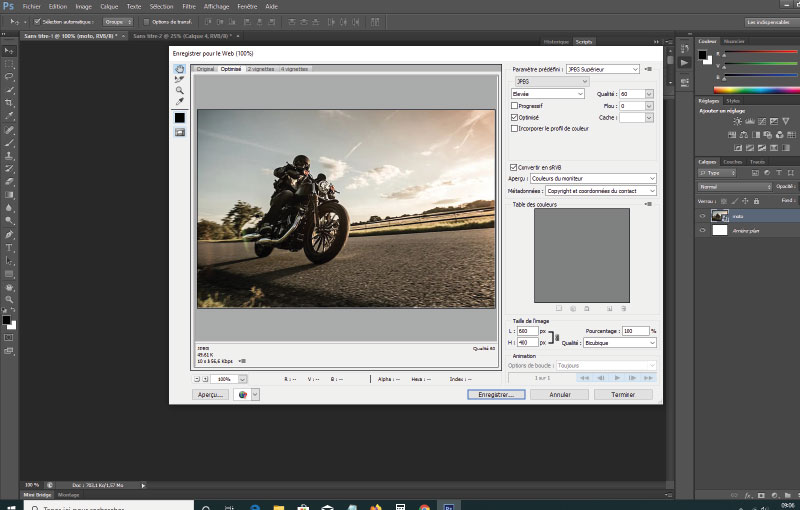Switch to the 2 vignettes tab
This screenshot has width=800, height=510.
[261, 69]
